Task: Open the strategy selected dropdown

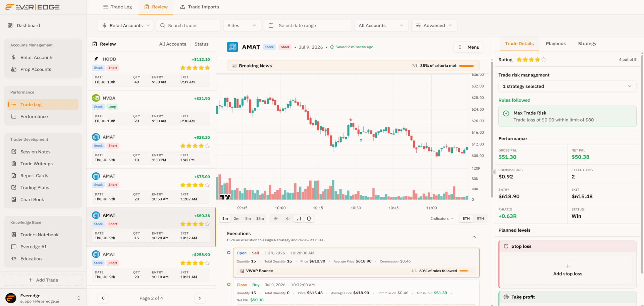Action: pyautogui.click(x=567, y=86)
